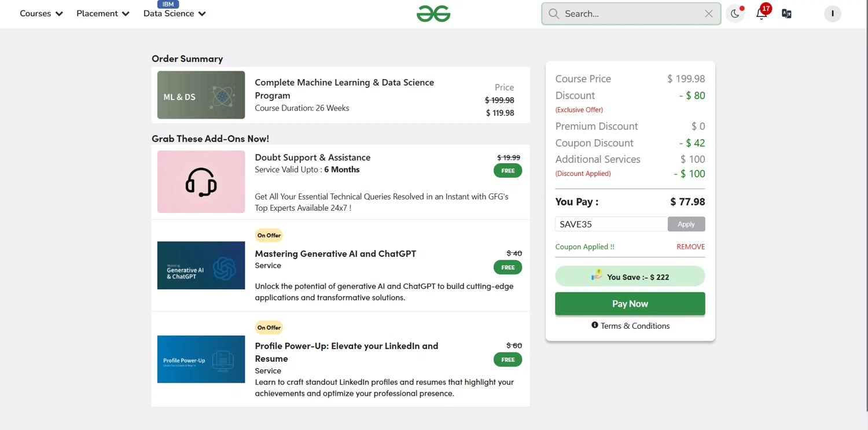The height and width of the screenshot is (430, 868).
Task: Click FREE badge for Mastering Generative AI
Action: pos(507,267)
